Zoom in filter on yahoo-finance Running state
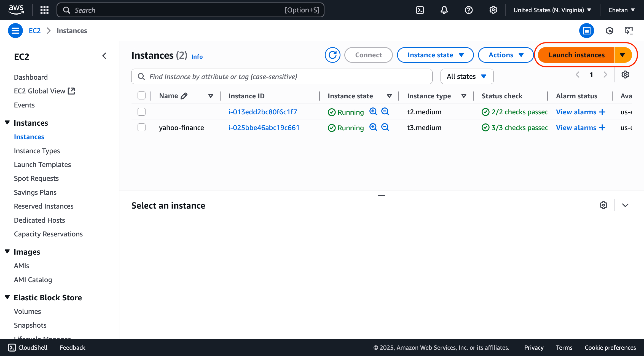 point(373,127)
